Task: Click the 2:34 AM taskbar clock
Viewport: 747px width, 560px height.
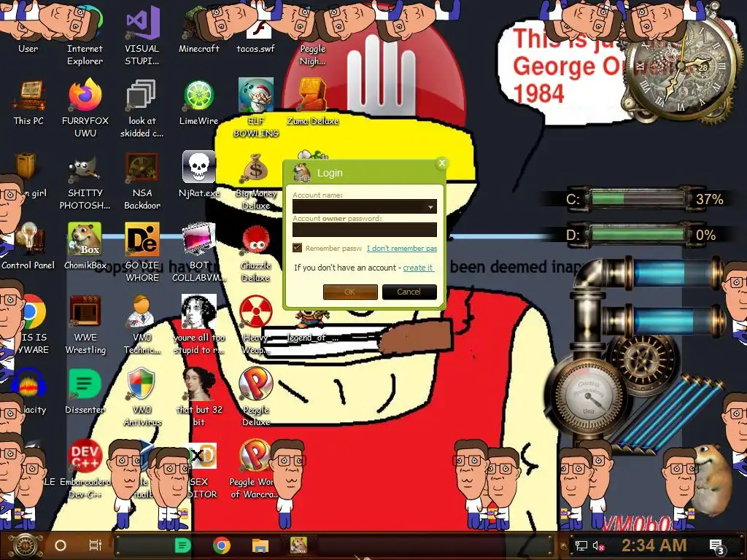Action: (x=654, y=545)
